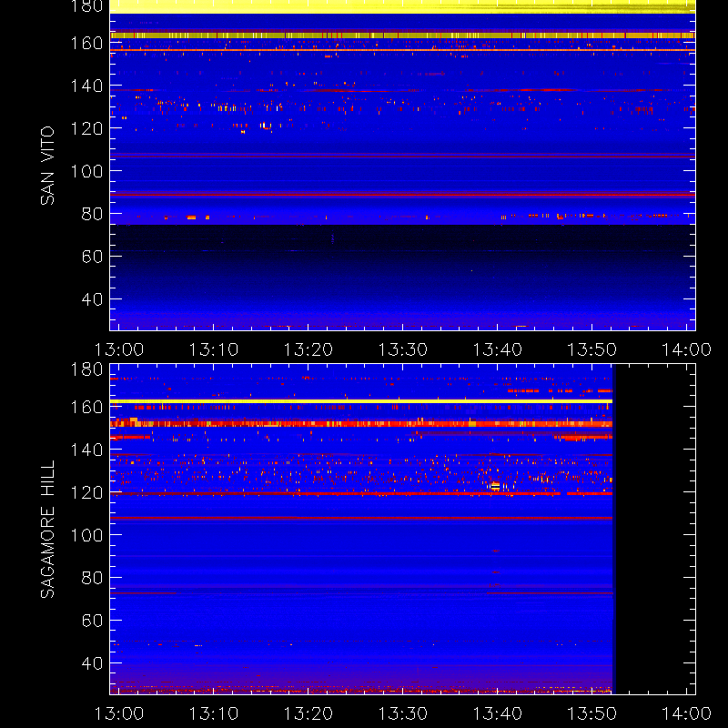Click the bright burst near 13:40 in Sagamore Hill
The width and height of the screenshot is (728, 728).
(x=495, y=486)
